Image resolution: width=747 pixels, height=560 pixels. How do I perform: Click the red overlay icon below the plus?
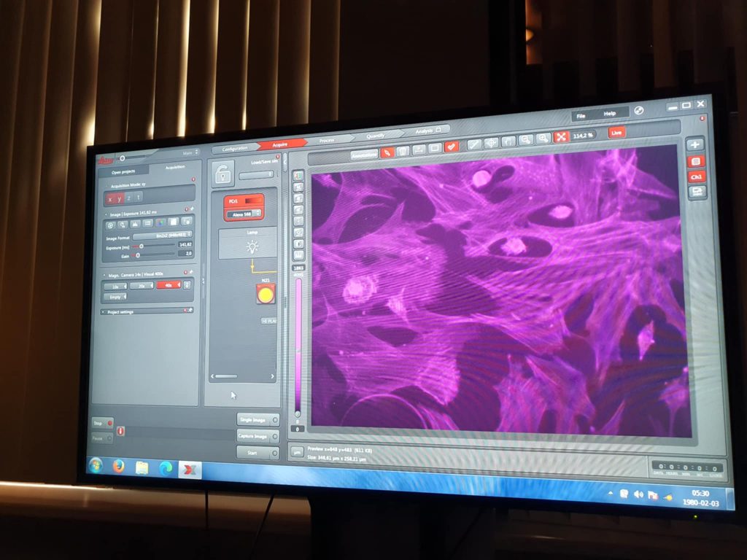tap(695, 161)
